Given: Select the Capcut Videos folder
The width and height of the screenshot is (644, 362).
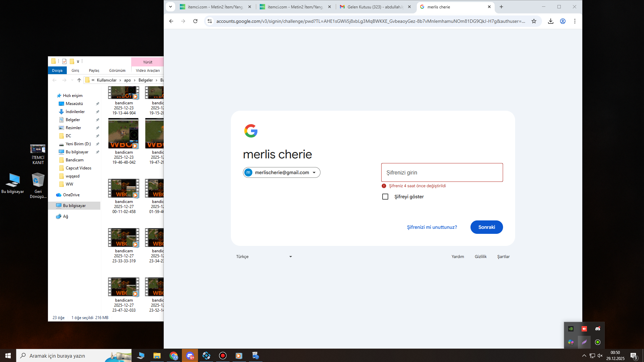Looking at the screenshot, I should point(79,168).
